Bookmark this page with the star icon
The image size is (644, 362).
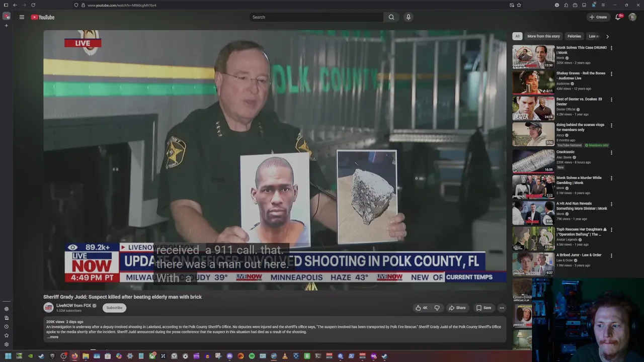tap(519, 5)
